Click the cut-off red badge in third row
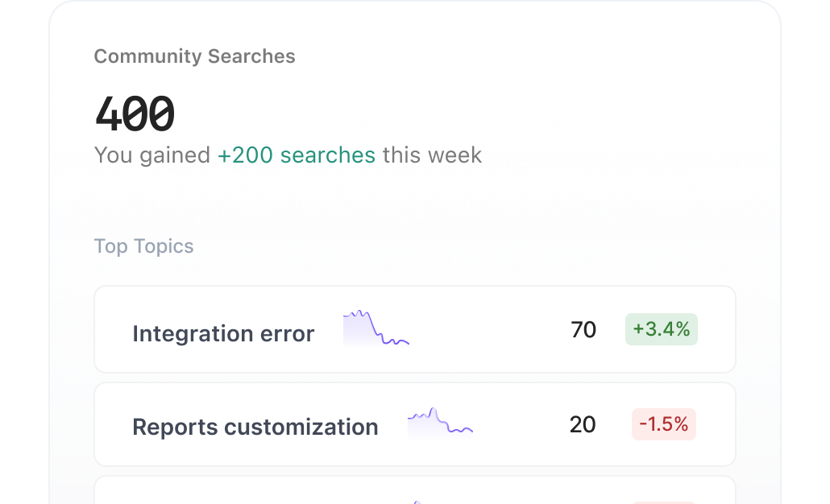 (663, 502)
